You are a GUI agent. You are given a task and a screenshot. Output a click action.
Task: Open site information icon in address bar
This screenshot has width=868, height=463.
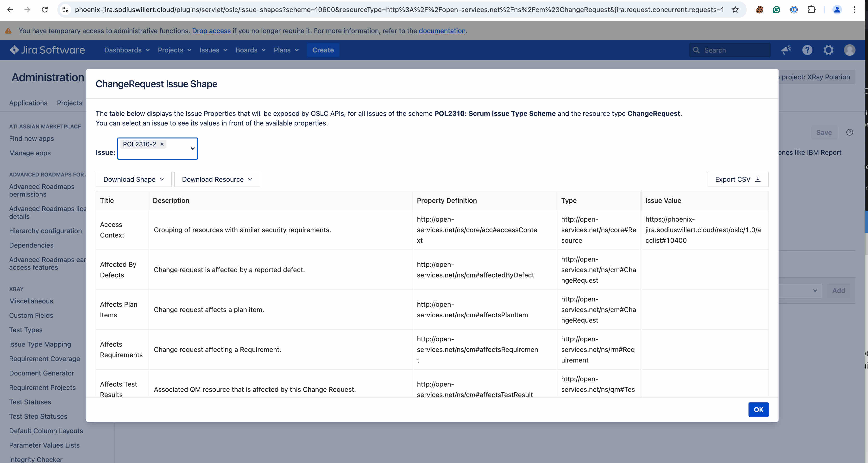click(65, 10)
